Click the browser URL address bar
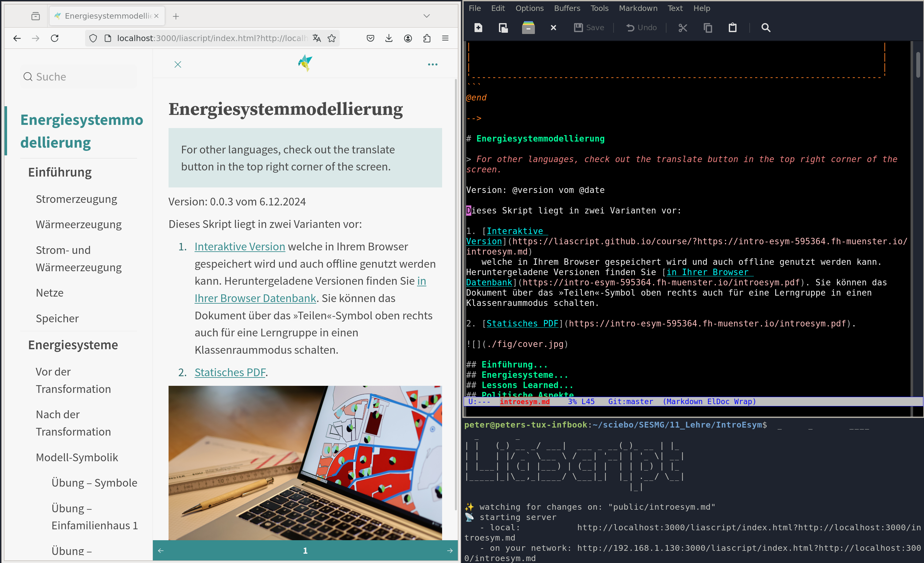This screenshot has height=563, width=924. (x=212, y=38)
